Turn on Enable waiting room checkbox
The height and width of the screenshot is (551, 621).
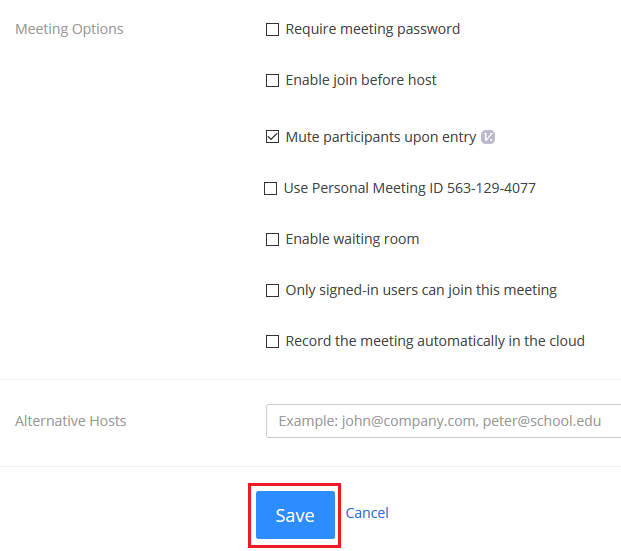tap(272, 240)
